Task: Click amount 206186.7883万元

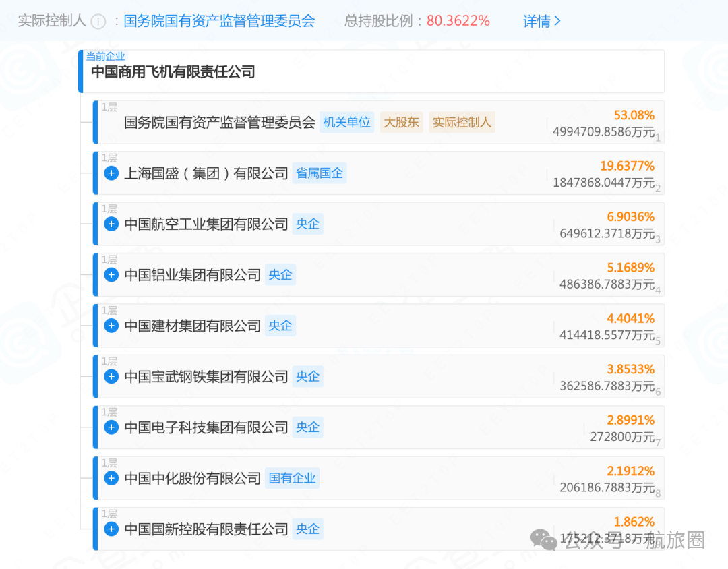Action: (x=607, y=487)
